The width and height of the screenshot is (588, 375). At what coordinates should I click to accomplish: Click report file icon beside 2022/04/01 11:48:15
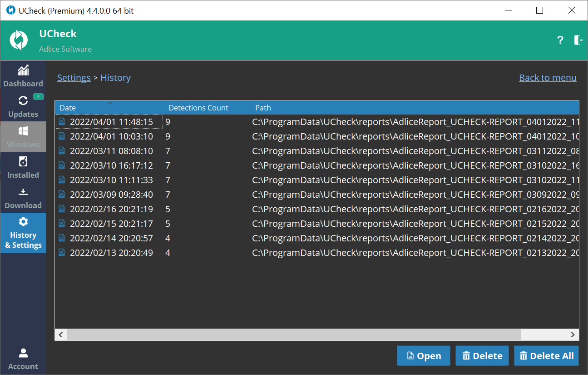(x=61, y=121)
